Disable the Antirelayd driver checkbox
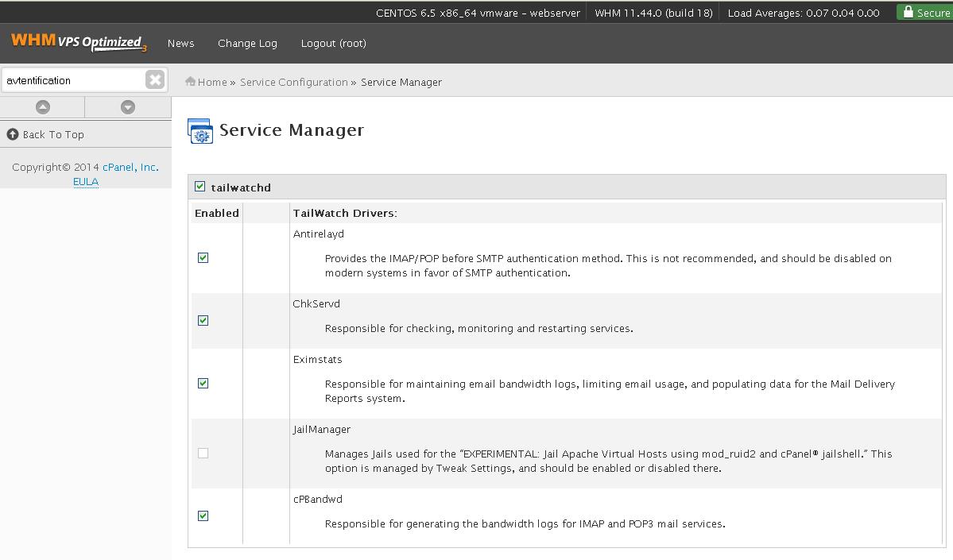This screenshot has width=953, height=560. pos(203,257)
